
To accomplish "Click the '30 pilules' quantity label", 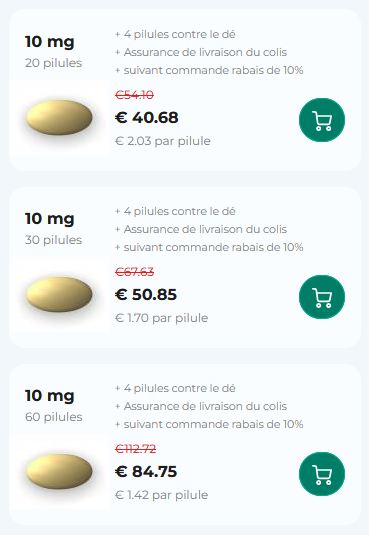I will [x=53, y=240].
